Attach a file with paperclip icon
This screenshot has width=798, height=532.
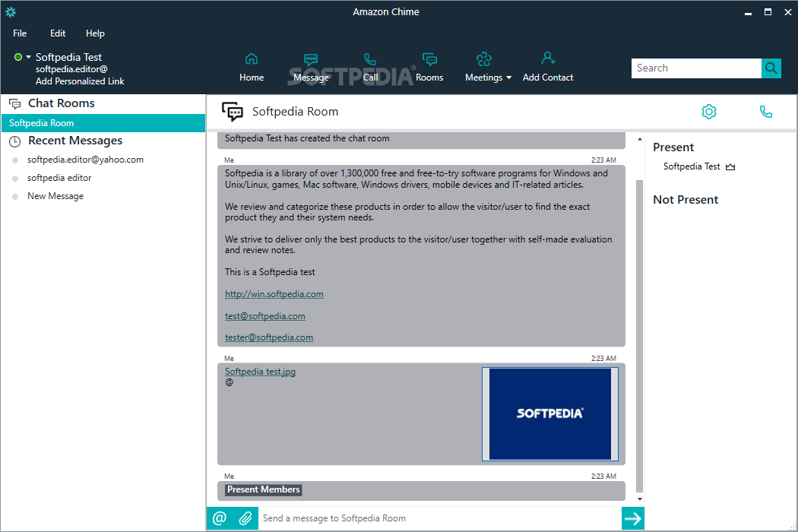pyautogui.click(x=245, y=518)
